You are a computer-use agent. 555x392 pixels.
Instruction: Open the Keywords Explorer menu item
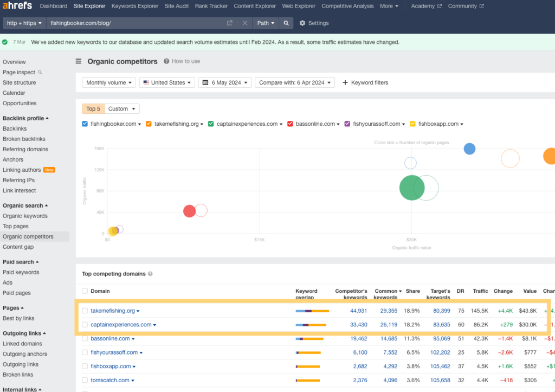click(x=135, y=6)
